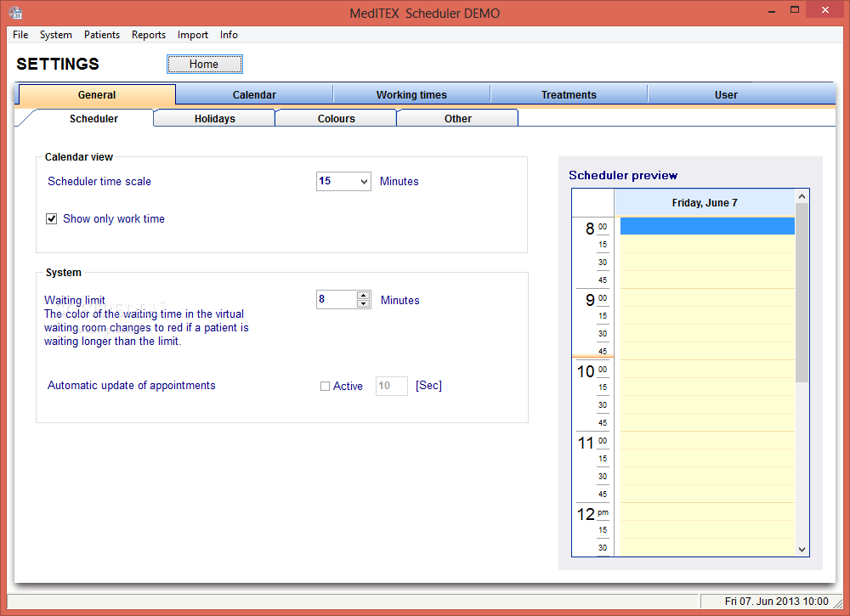Click the automatic update seconds field
This screenshot has width=850, height=616.
point(391,386)
